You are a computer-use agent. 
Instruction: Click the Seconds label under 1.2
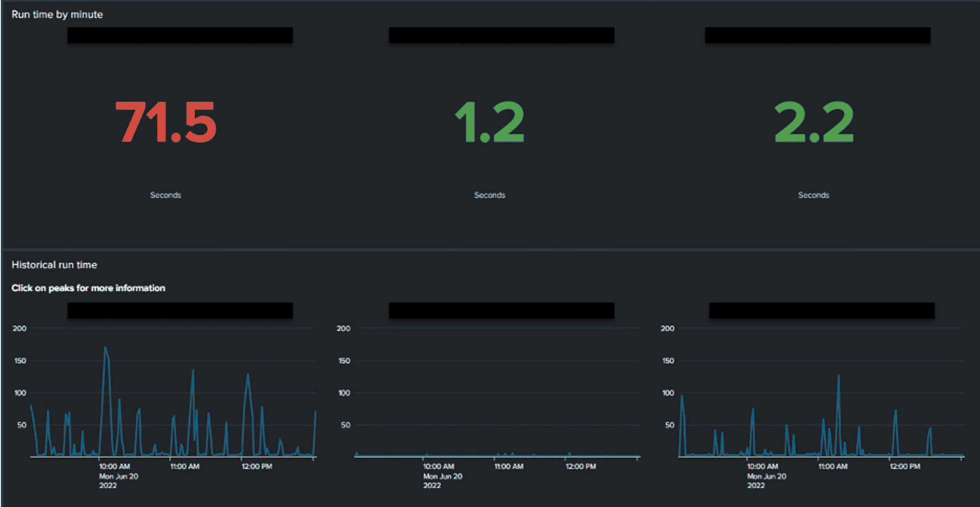(x=490, y=195)
